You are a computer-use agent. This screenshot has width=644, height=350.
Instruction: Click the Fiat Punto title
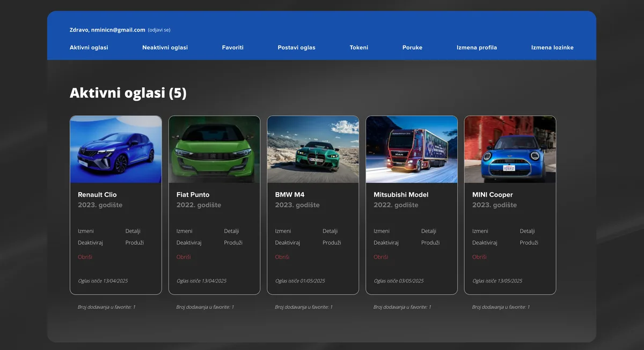193,195
